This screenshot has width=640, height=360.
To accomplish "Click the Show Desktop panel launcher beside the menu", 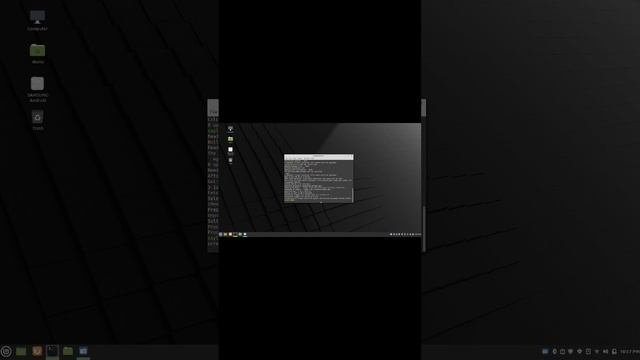I will 21,351.
